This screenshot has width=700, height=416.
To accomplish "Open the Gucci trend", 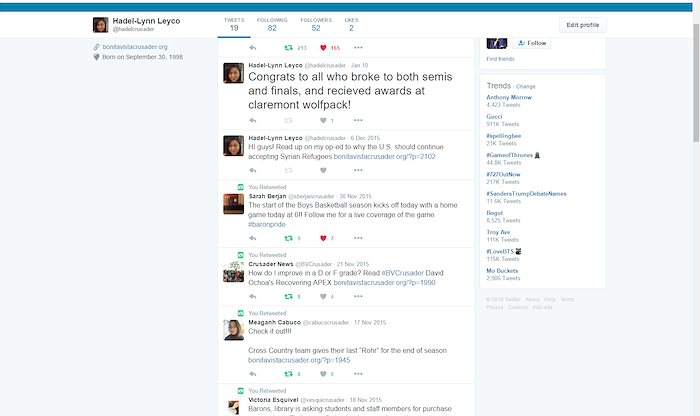I will pos(494,116).
